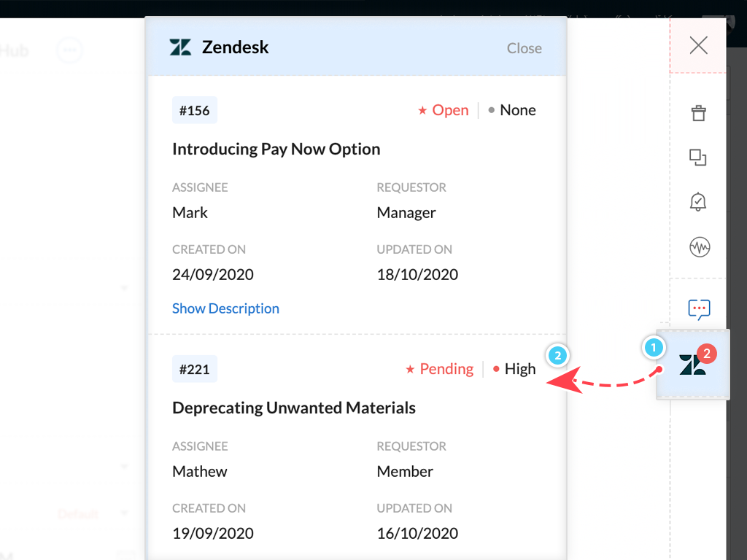Show Description for ticket #156
The width and height of the screenshot is (747, 560).
[225, 308]
